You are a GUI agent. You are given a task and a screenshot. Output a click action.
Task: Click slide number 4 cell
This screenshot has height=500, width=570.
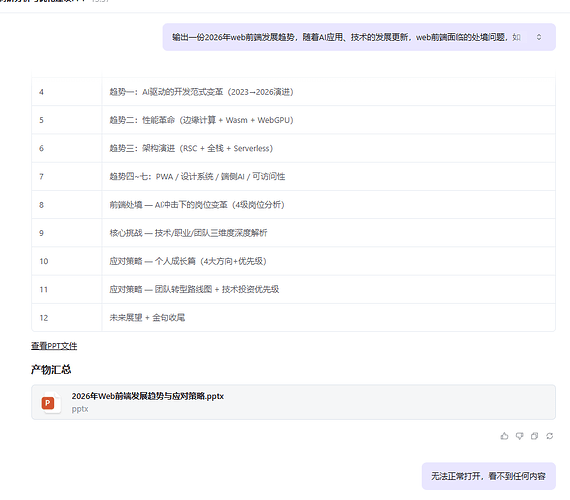(x=67, y=92)
